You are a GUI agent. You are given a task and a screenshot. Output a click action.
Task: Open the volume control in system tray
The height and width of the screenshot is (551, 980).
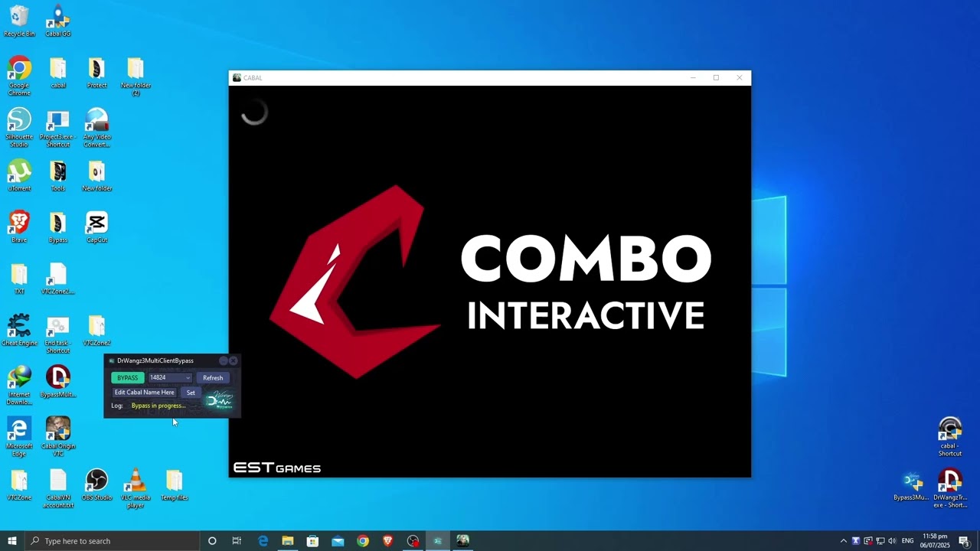click(x=892, y=541)
